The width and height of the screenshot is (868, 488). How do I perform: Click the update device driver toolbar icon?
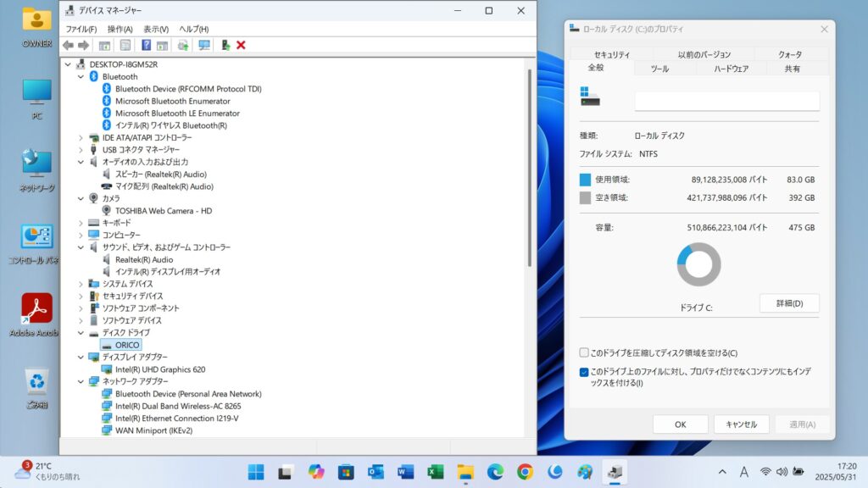coord(225,45)
